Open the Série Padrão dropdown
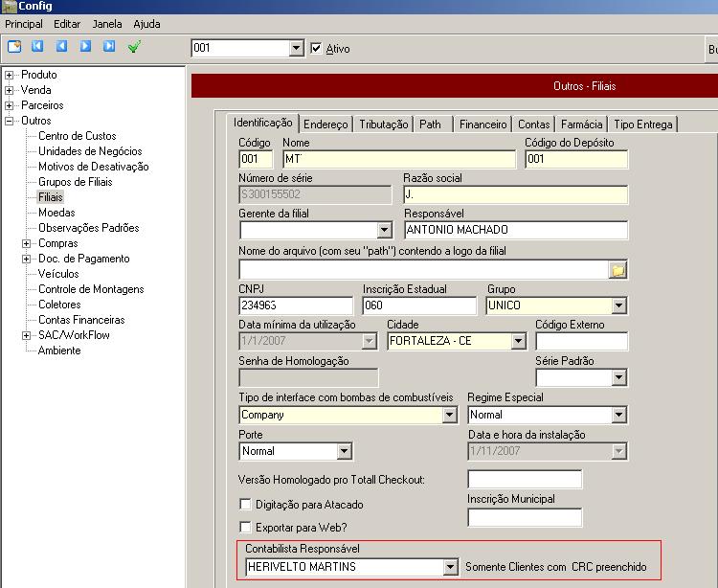Screen dimensions: 718x588 (618, 378)
